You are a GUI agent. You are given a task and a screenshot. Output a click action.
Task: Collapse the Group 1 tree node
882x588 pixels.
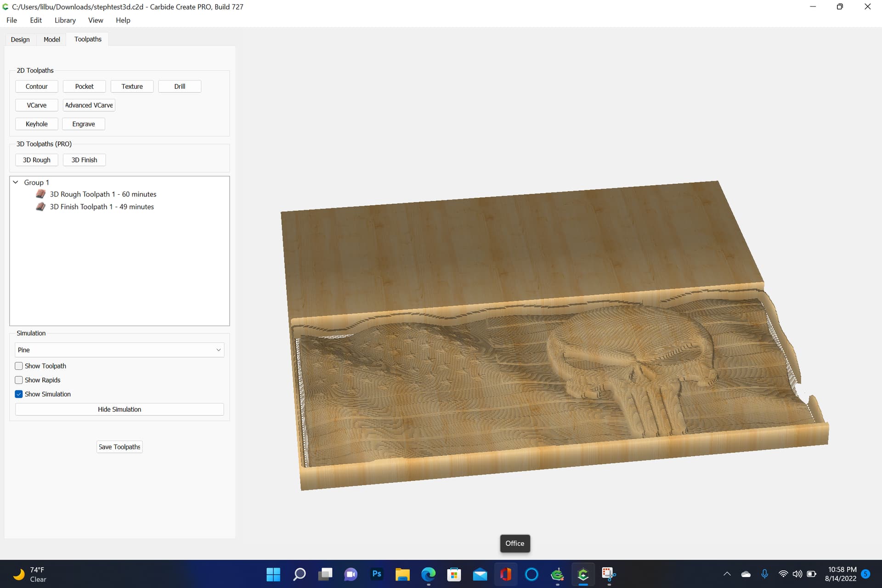[16, 182]
